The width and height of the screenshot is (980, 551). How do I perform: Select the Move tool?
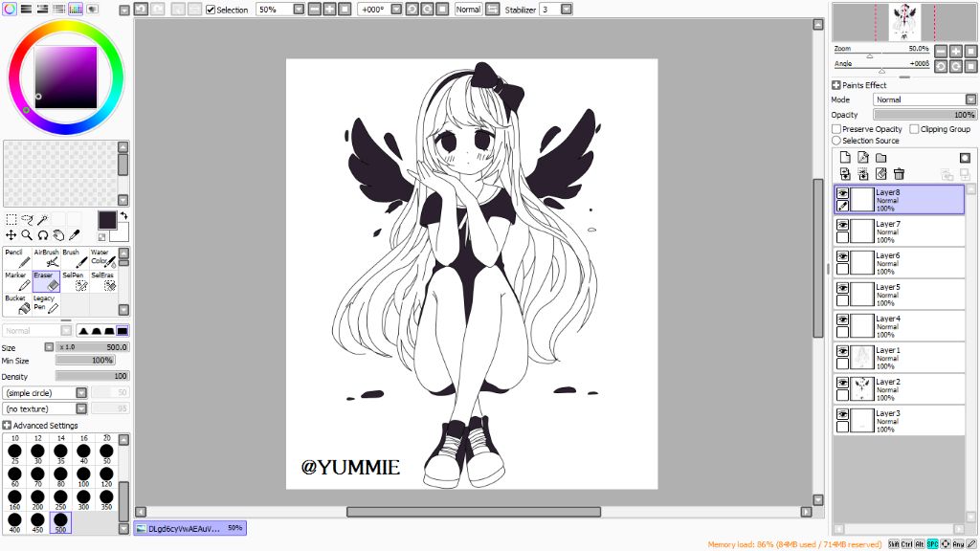(x=11, y=235)
